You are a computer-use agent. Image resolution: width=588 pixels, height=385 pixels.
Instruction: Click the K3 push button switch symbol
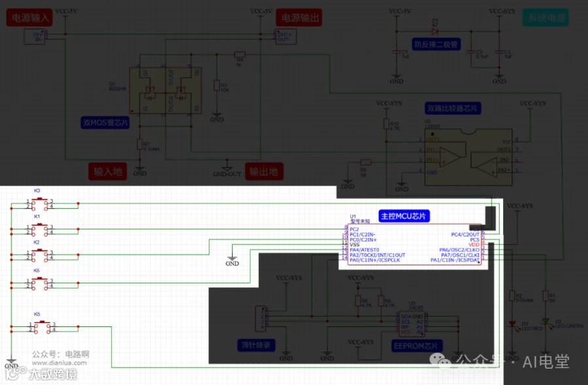click(39, 204)
